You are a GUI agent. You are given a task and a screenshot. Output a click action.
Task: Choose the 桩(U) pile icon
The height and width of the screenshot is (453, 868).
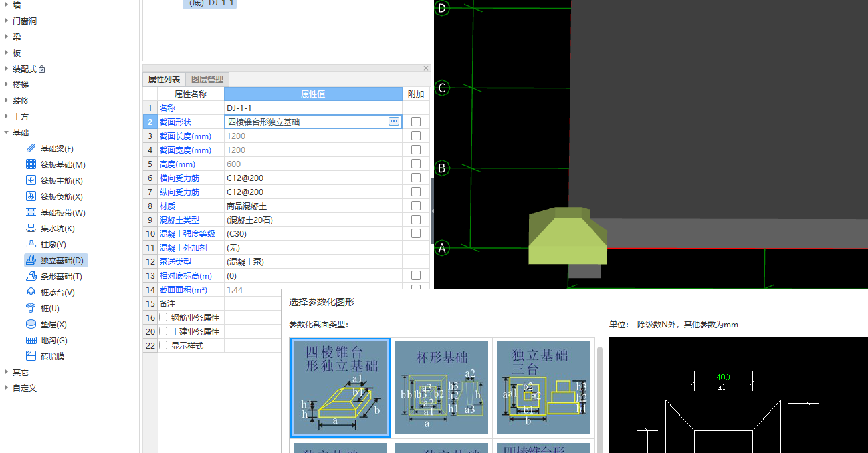(x=31, y=308)
